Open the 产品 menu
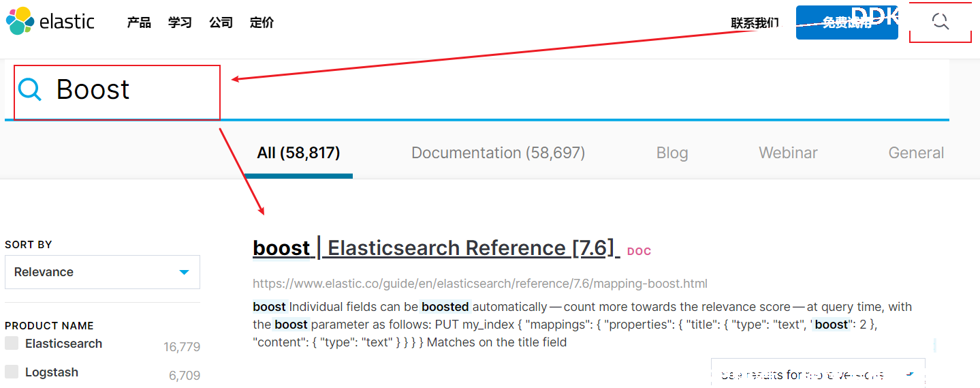 coord(139,23)
